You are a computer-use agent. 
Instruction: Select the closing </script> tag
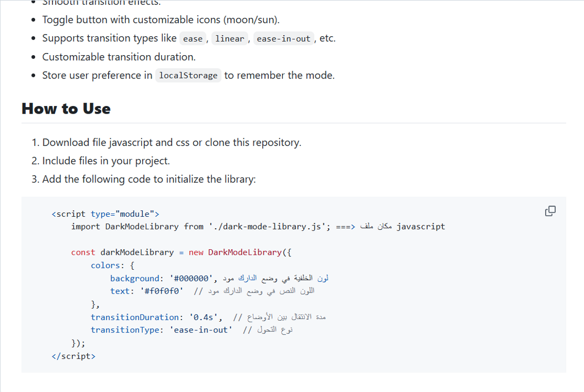tap(74, 356)
